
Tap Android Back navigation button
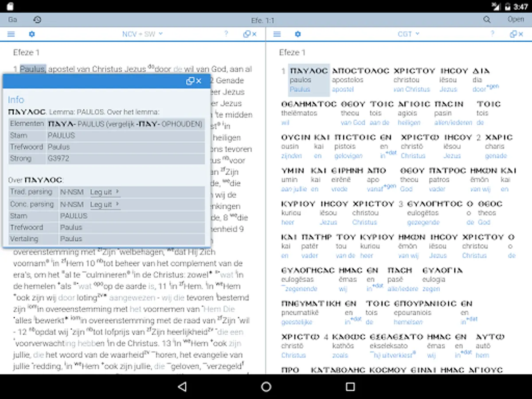pos(182,387)
